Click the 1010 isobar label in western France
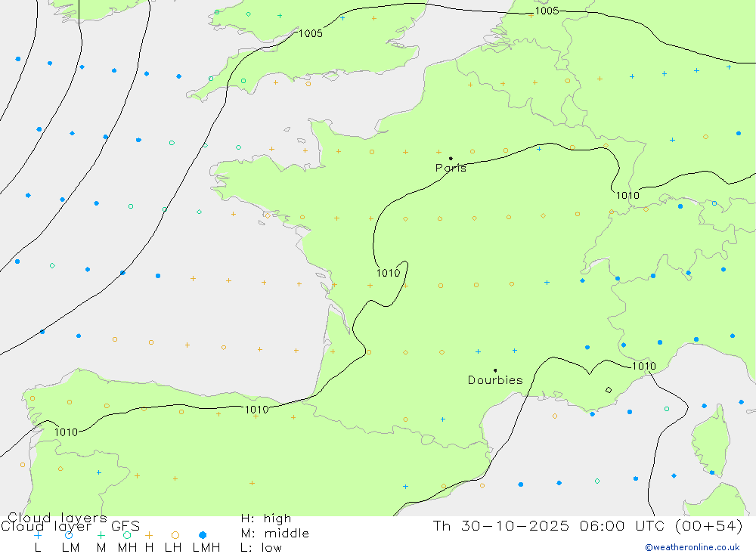This screenshot has height=554, width=756. click(x=388, y=274)
